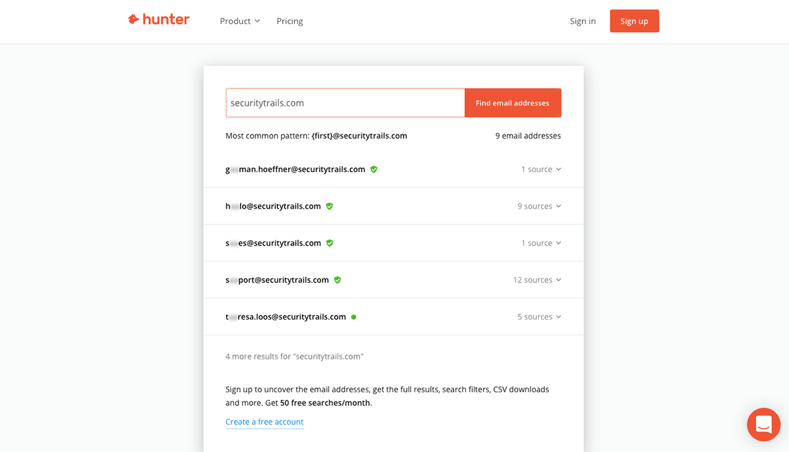Click the Sign in link
The width and height of the screenshot is (789, 452).
click(583, 21)
